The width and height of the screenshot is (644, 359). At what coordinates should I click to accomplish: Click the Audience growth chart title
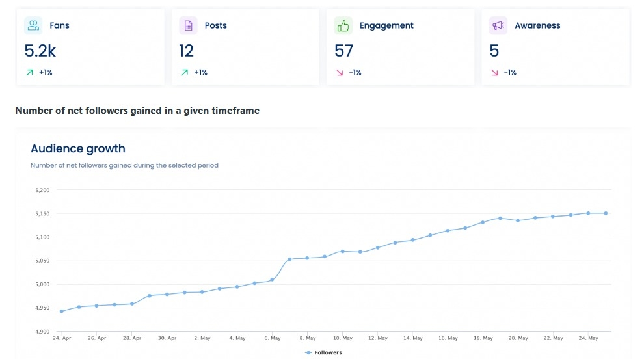[77, 148]
